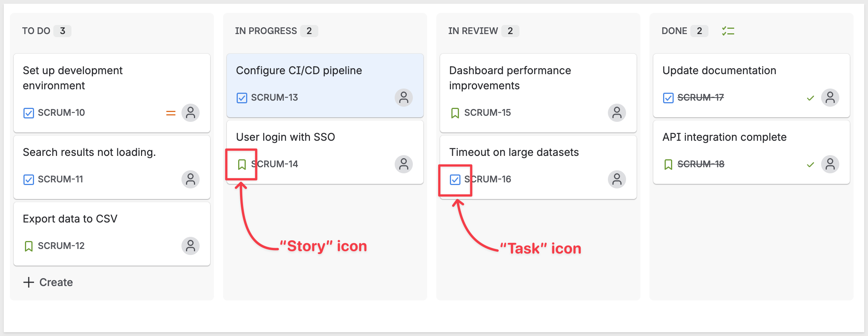Click the Task icon on SCRUM-16

click(x=455, y=179)
